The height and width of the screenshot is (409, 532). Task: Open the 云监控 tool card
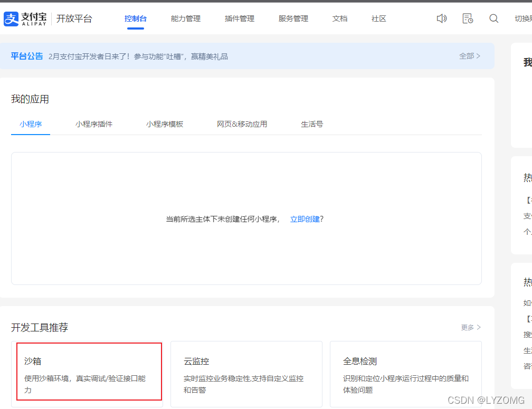point(246,374)
